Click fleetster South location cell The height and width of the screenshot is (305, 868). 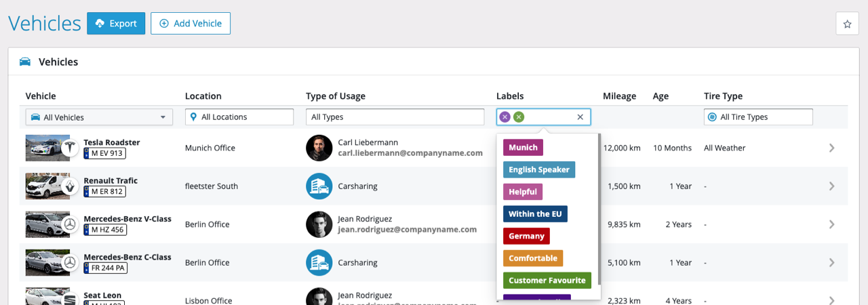click(213, 186)
